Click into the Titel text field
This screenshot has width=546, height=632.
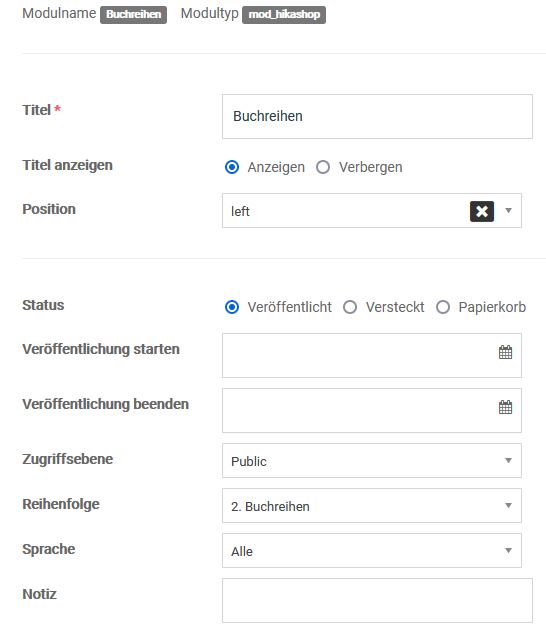(x=377, y=116)
